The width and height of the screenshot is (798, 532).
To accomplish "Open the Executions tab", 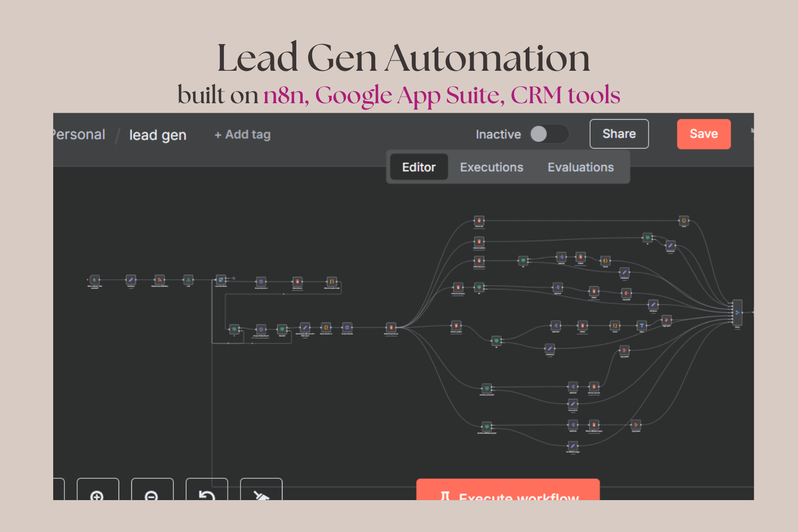I will pos(492,167).
